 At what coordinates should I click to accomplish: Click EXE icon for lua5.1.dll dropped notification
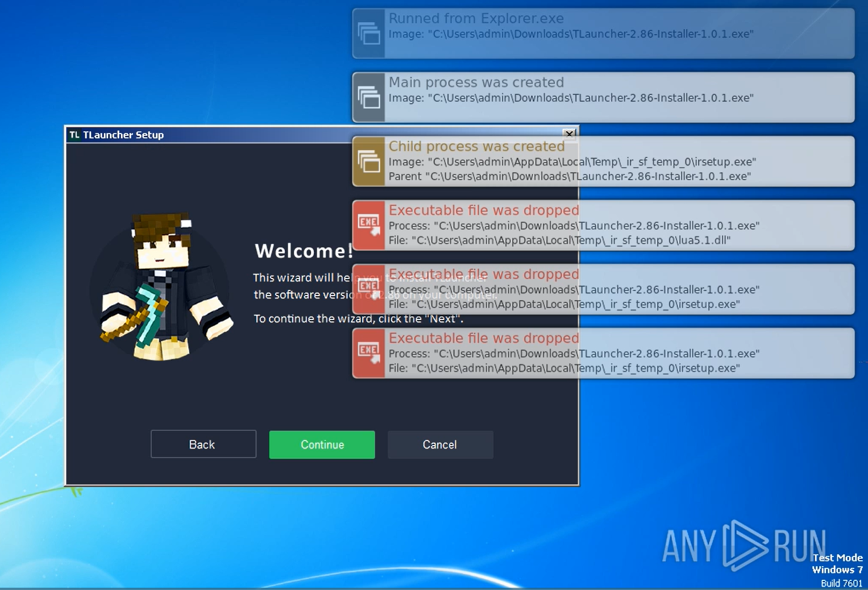[x=369, y=225]
